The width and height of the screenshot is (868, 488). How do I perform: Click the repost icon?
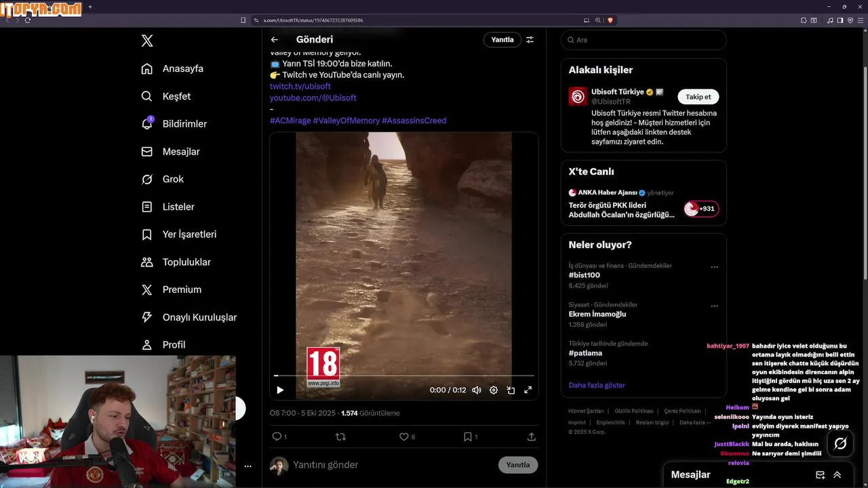coord(340,436)
